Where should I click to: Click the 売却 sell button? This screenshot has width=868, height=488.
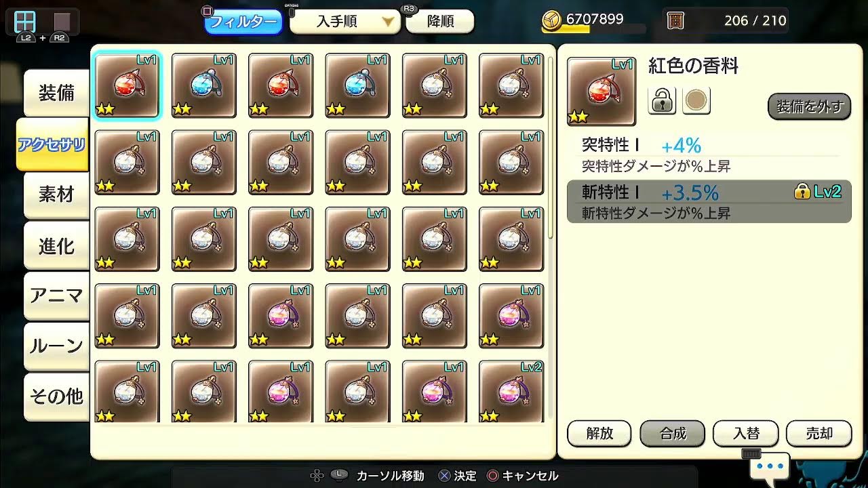click(x=819, y=434)
